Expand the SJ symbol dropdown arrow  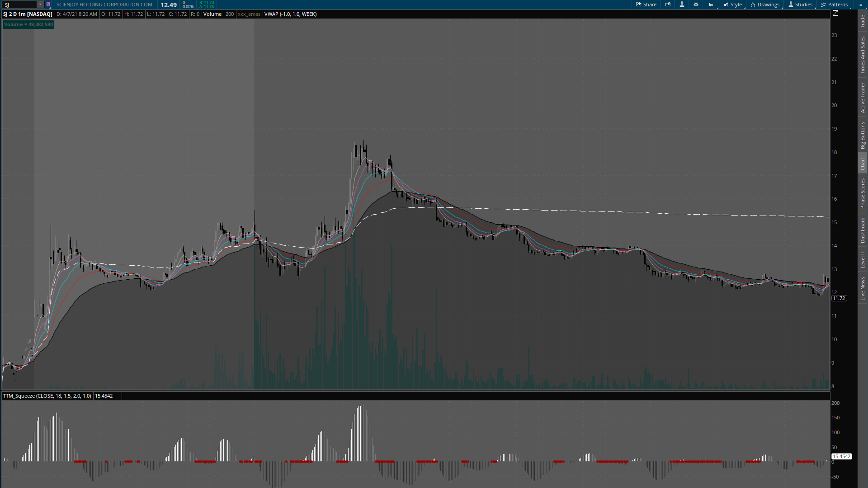40,5
